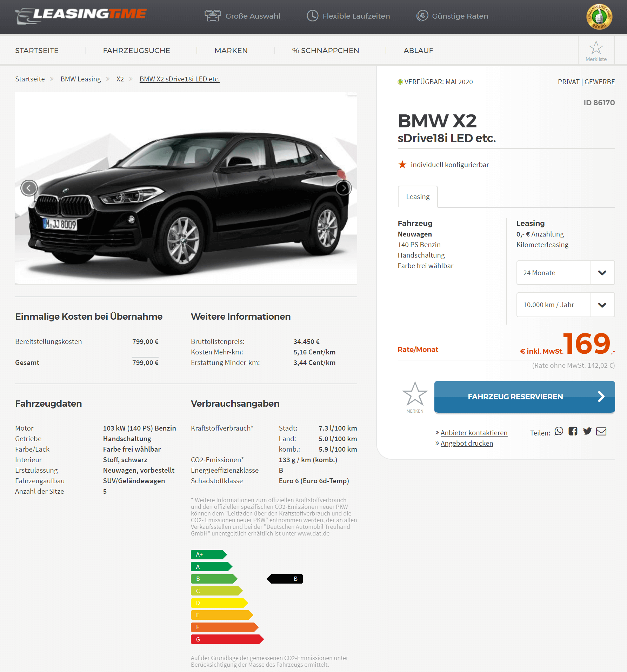Open ABLAUF menu item
The height and width of the screenshot is (672, 627).
[418, 51]
